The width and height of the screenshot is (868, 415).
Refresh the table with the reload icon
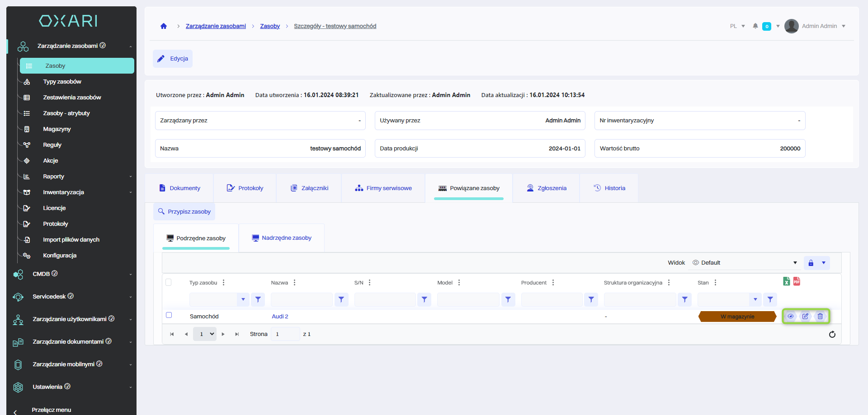[x=832, y=334]
